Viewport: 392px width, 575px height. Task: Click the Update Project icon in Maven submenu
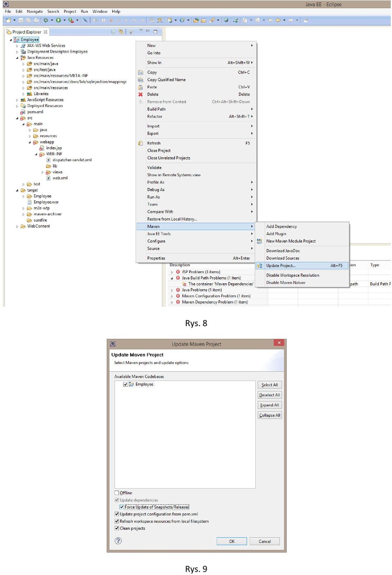coord(259,266)
